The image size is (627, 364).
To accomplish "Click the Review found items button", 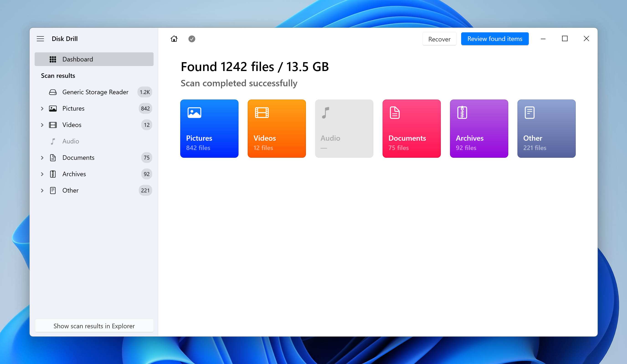I will 495,38.
